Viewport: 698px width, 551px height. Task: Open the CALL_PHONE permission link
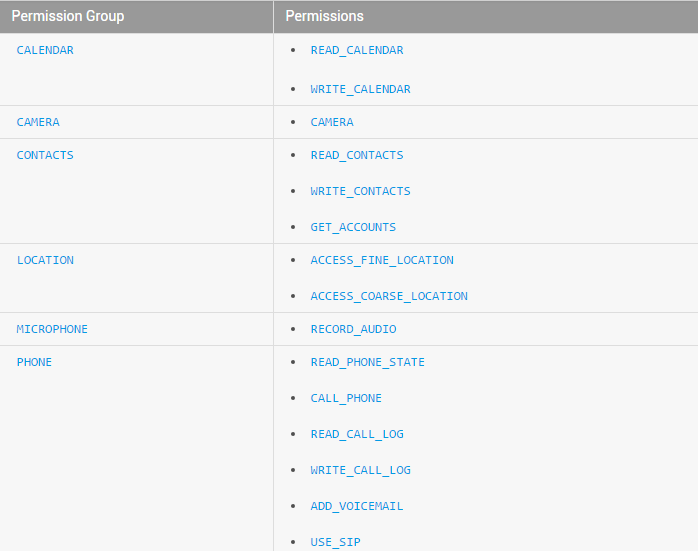[x=346, y=398]
